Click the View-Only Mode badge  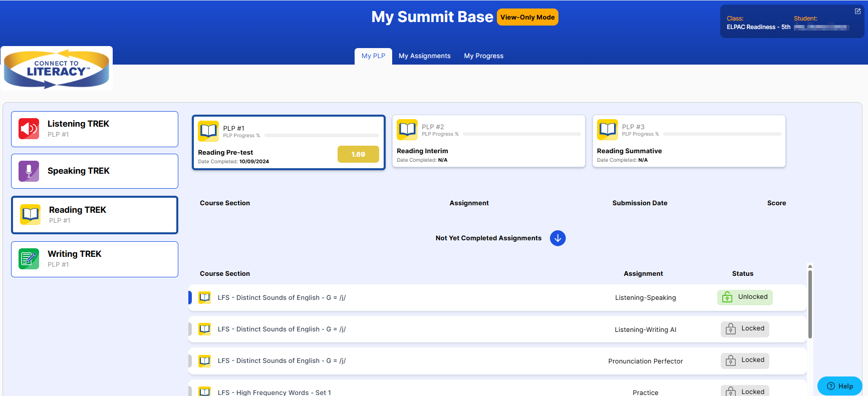pos(527,17)
